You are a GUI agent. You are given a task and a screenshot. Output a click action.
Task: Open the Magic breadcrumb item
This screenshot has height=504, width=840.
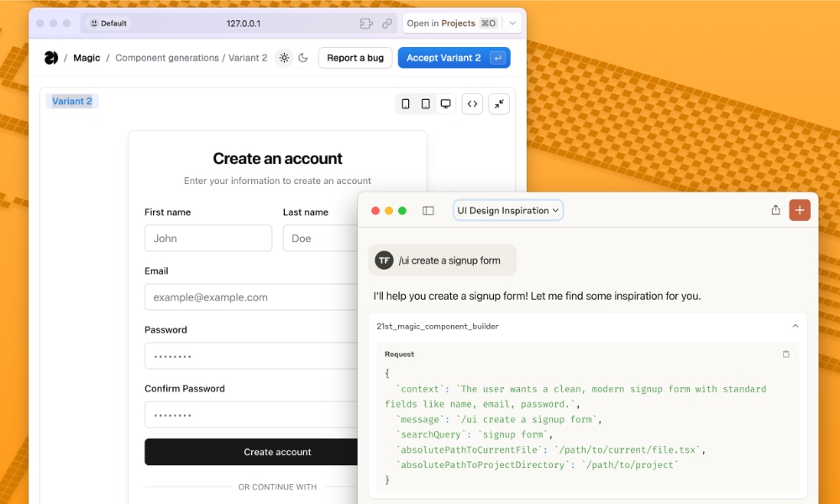87,58
